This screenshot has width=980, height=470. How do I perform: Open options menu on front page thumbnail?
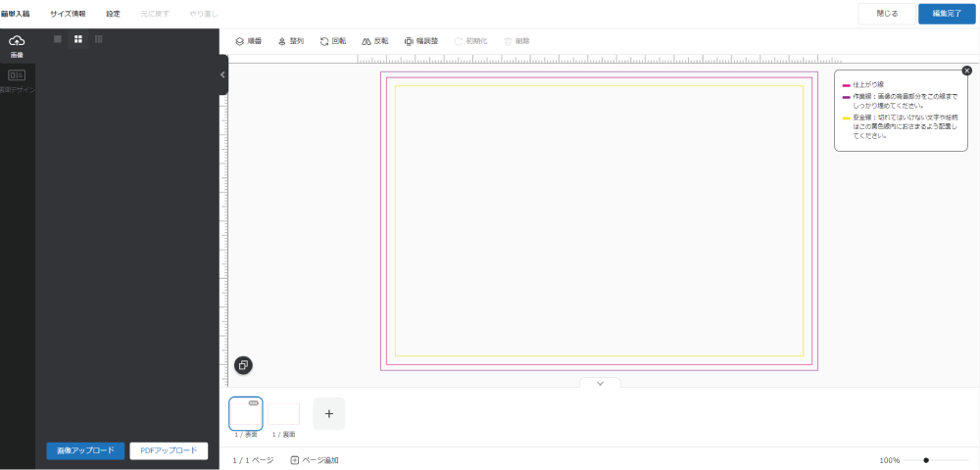point(254,402)
